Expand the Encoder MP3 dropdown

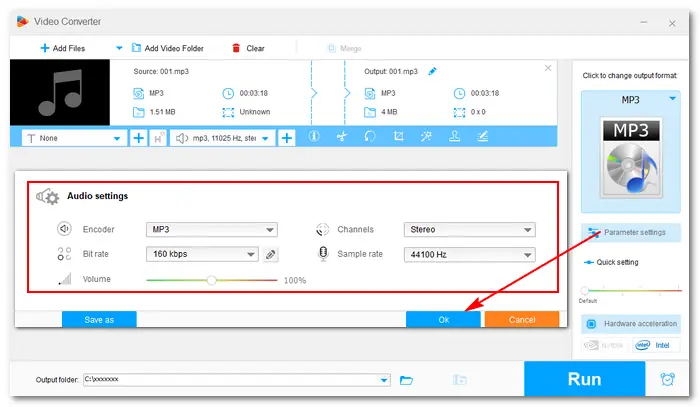click(270, 230)
